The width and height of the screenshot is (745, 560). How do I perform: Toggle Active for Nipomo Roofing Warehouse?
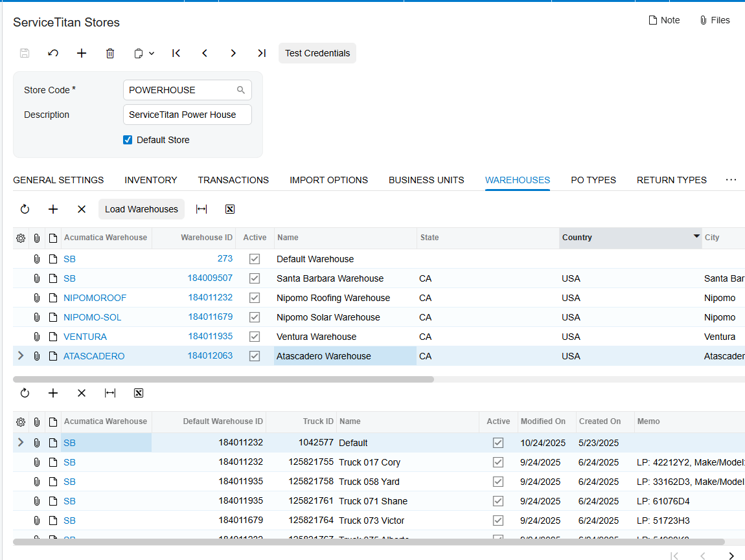[255, 298]
